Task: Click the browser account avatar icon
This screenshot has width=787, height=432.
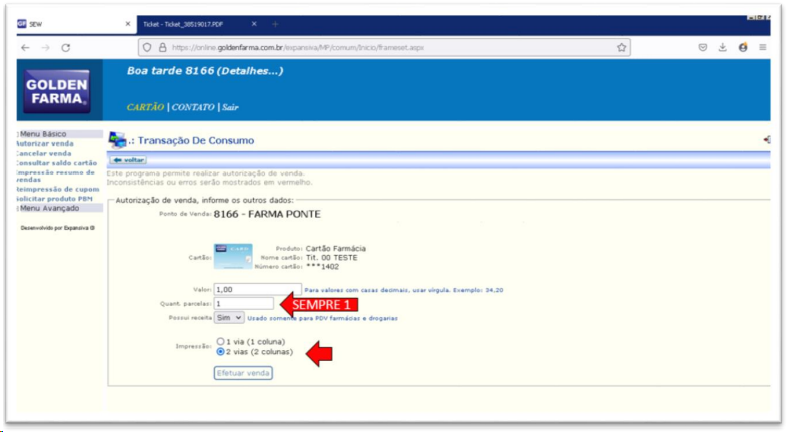Action: pyautogui.click(x=743, y=47)
